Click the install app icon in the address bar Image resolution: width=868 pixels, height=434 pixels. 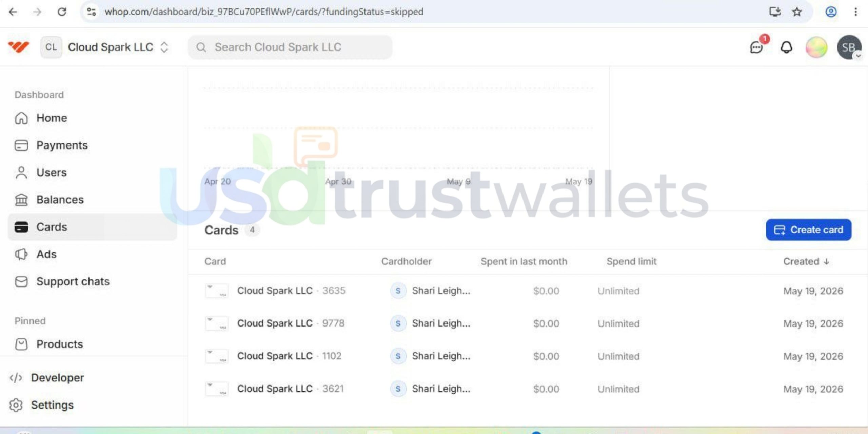[x=775, y=12]
